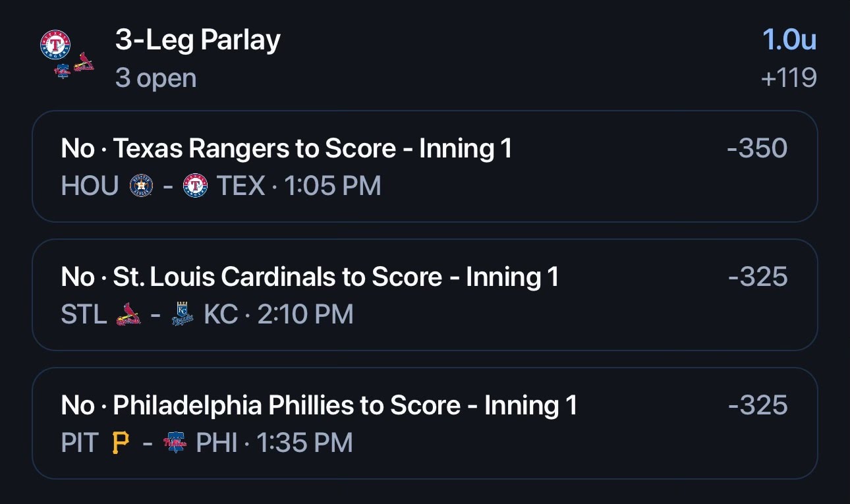
Task: Click the large Texas Rangers logo in the parlay header
Action: [55, 45]
